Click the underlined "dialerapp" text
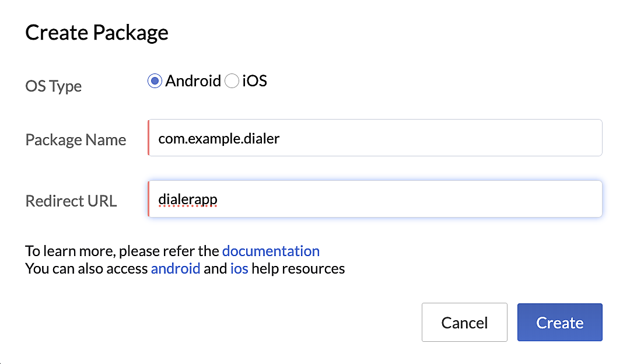 [x=188, y=200]
